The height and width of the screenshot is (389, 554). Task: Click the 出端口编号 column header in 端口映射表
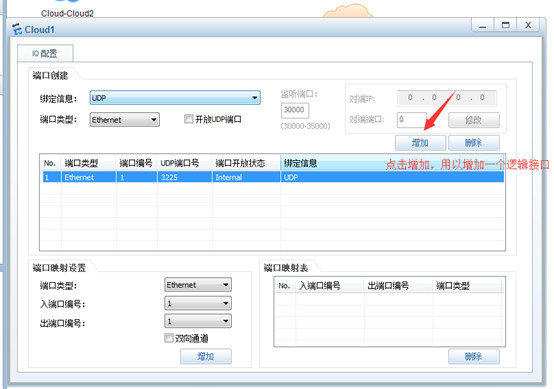click(399, 285)
